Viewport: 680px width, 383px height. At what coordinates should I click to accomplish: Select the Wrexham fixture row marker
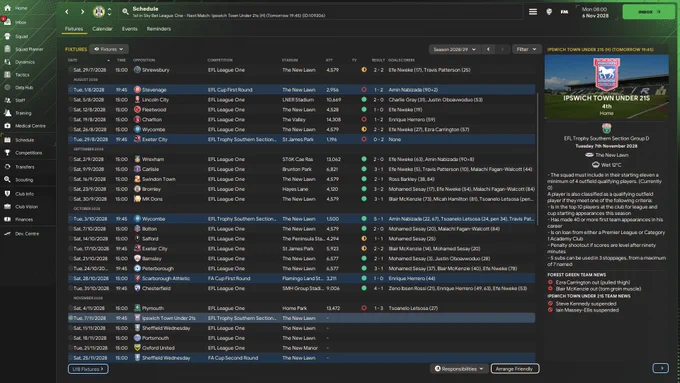coord(71,159)
